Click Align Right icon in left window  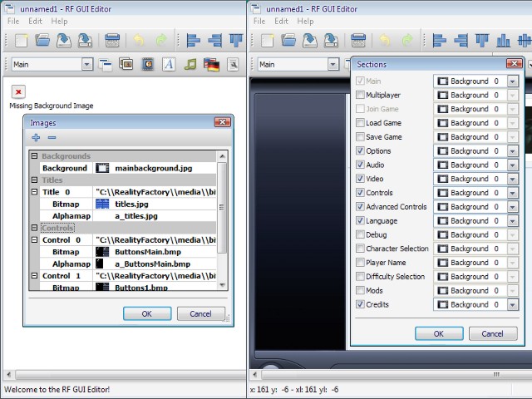215,40
